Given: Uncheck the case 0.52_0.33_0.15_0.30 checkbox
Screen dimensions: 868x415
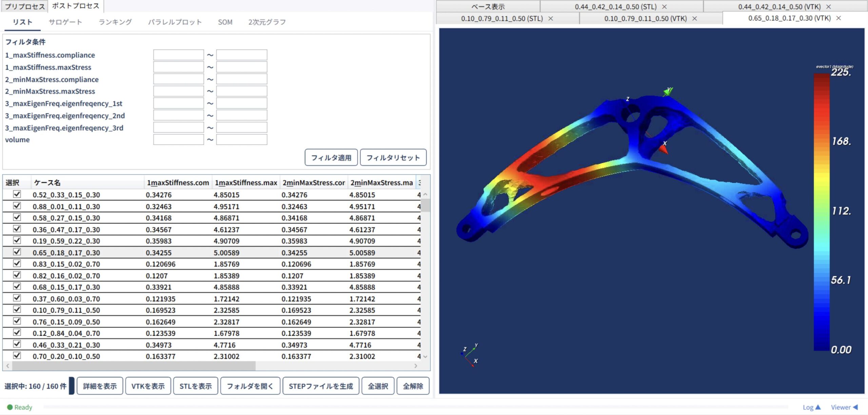Looking at the screenshot, I should click(17, 194).
